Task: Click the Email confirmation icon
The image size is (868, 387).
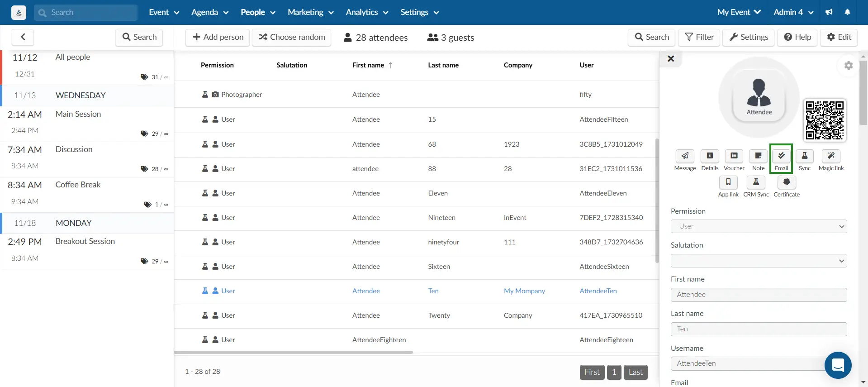Action: pos(781,156)
